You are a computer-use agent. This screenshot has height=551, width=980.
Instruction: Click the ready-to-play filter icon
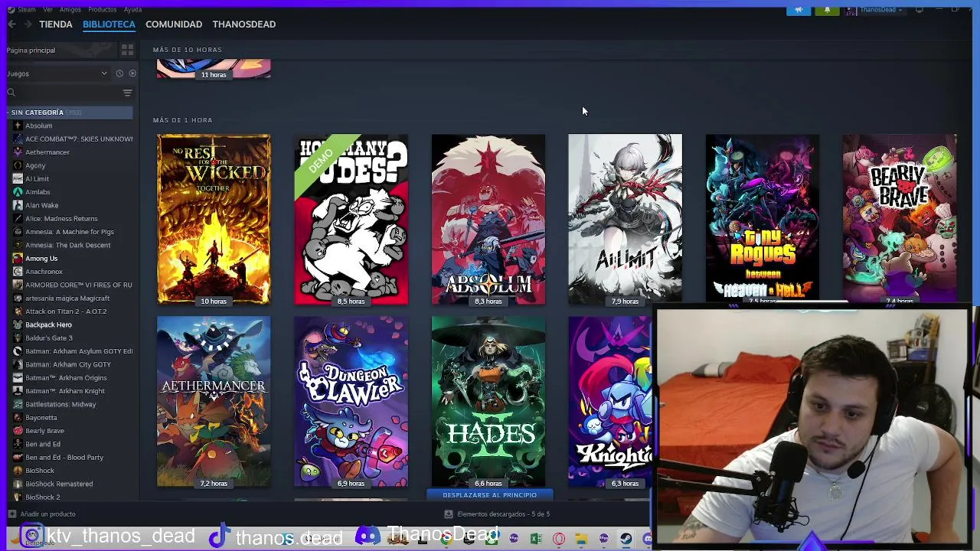pos(132,73)
